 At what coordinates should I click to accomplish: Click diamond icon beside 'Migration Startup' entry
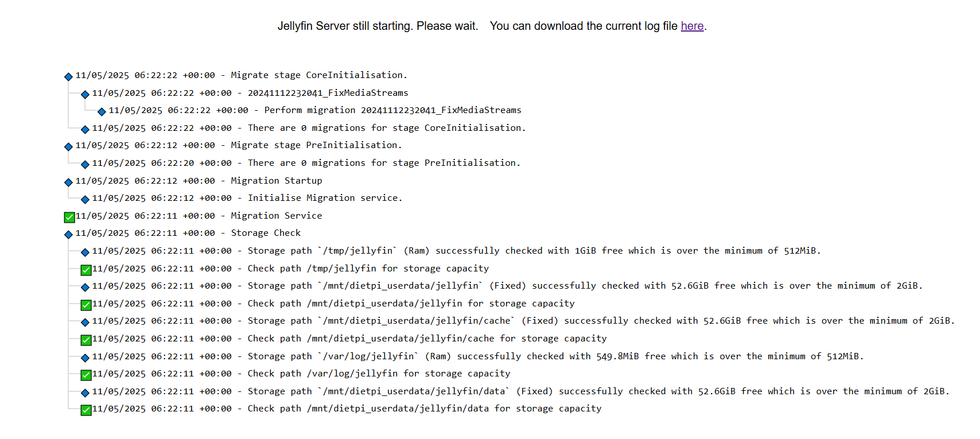click(x=68, y=182)
